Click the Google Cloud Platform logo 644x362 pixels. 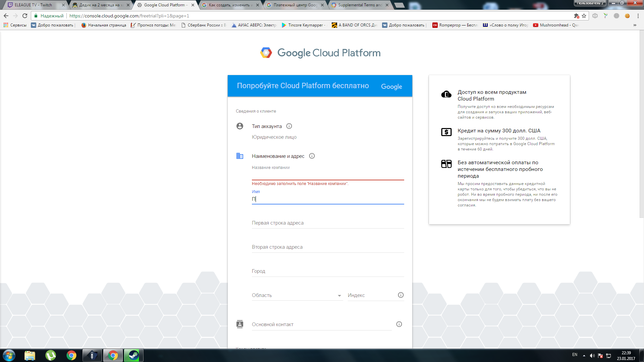point(320,53)
